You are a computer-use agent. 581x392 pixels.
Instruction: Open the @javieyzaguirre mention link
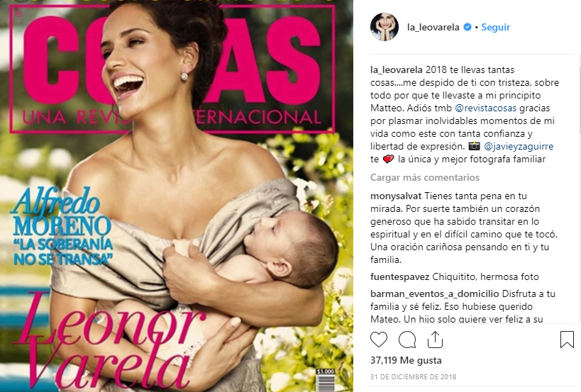click(x=519, y=147)
